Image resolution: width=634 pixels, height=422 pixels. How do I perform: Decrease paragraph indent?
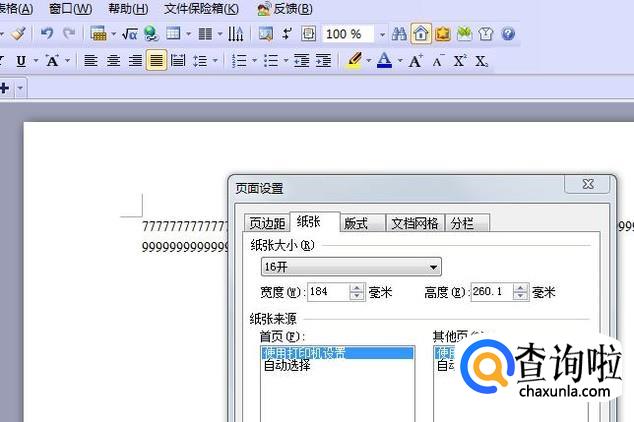[302, 61]
